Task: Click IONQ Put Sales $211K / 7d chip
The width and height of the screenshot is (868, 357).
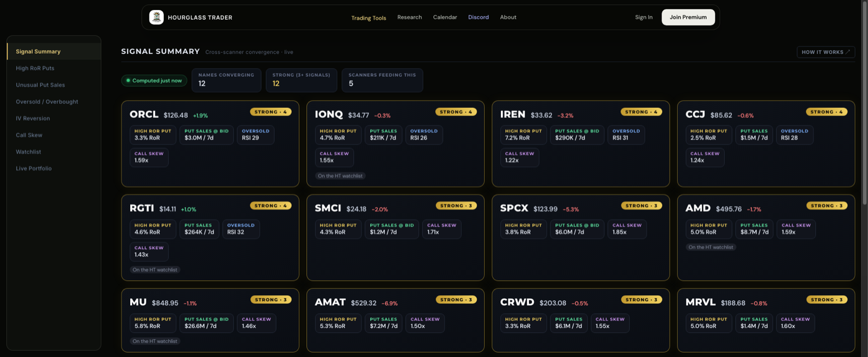Action: click(x=383, y=135)
